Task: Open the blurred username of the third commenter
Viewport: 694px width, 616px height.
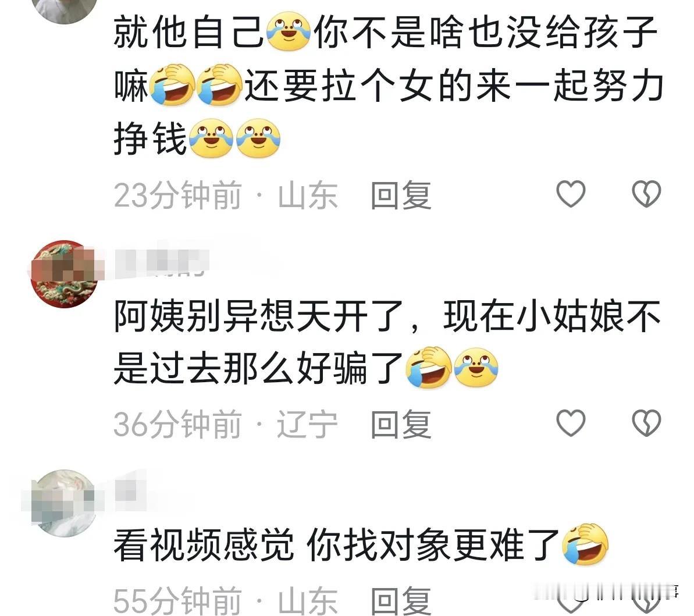Action: (130, 490)
